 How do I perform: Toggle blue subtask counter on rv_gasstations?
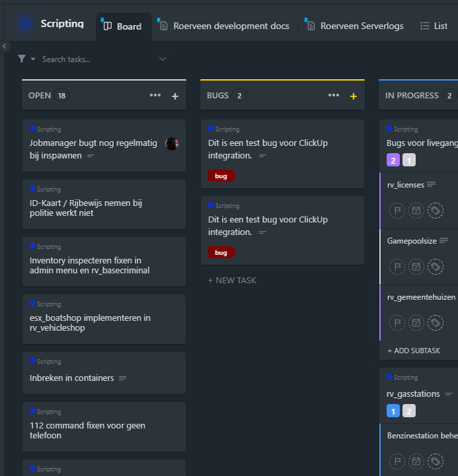[x=393, y=411]
